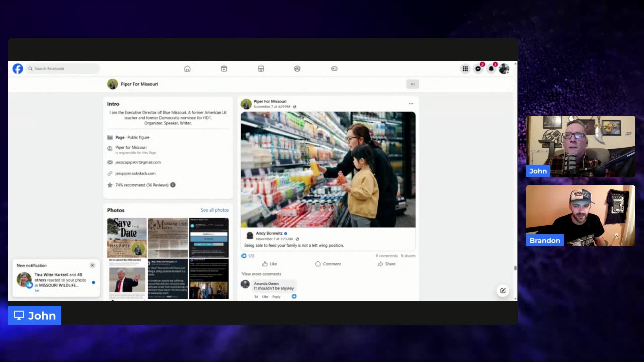Screen dimensions: 644x362
Task: Open Messenger icon in top bar
Action: (x=478, y=69)
